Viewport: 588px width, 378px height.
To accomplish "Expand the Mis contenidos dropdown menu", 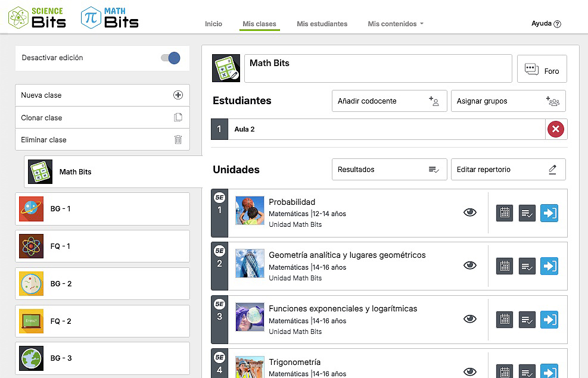I will click(x=396, y=24).
